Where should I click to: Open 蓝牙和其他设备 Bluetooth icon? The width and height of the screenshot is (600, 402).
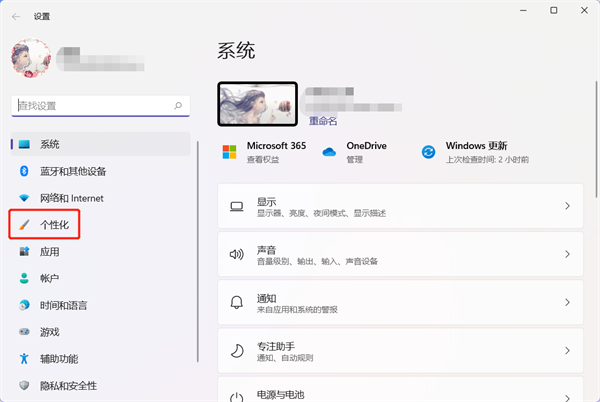[24, 171]
